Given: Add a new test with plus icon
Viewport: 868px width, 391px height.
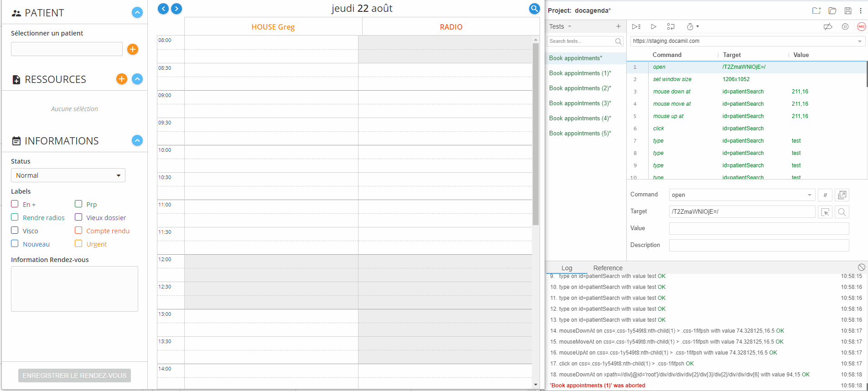Looking at the screenshot, I should pos(619,26).
